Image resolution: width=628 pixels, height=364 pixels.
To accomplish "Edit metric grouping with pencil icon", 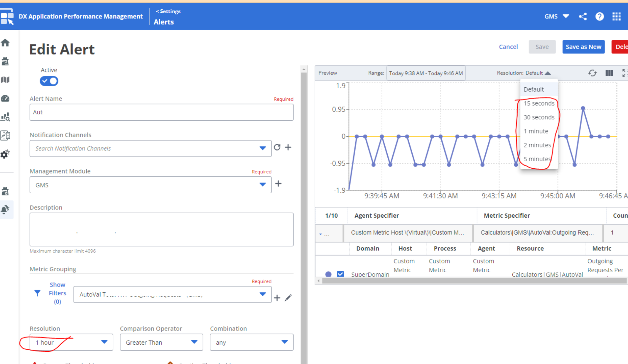I will pyautogui.click(x=288, y=298).
